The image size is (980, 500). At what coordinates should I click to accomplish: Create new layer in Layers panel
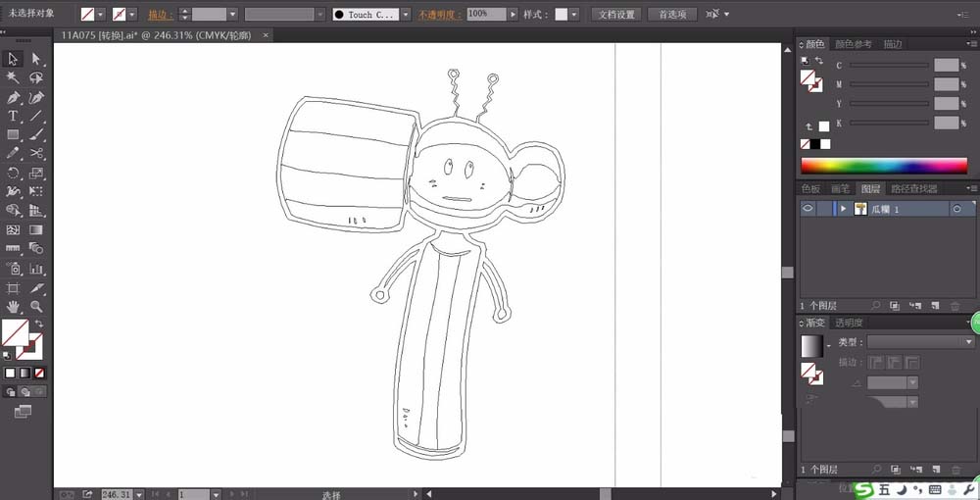[x=935, y=306]
